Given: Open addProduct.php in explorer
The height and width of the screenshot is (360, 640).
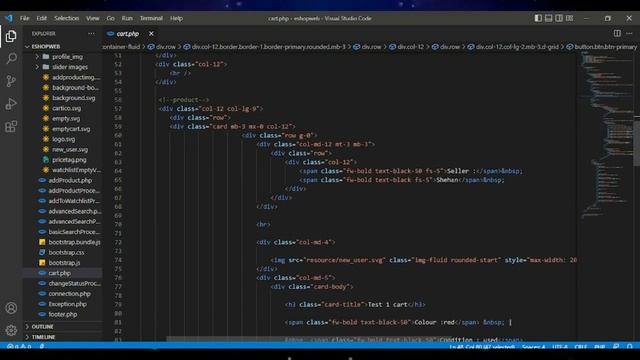Looking at the screenshot, I should pos(65,180).
